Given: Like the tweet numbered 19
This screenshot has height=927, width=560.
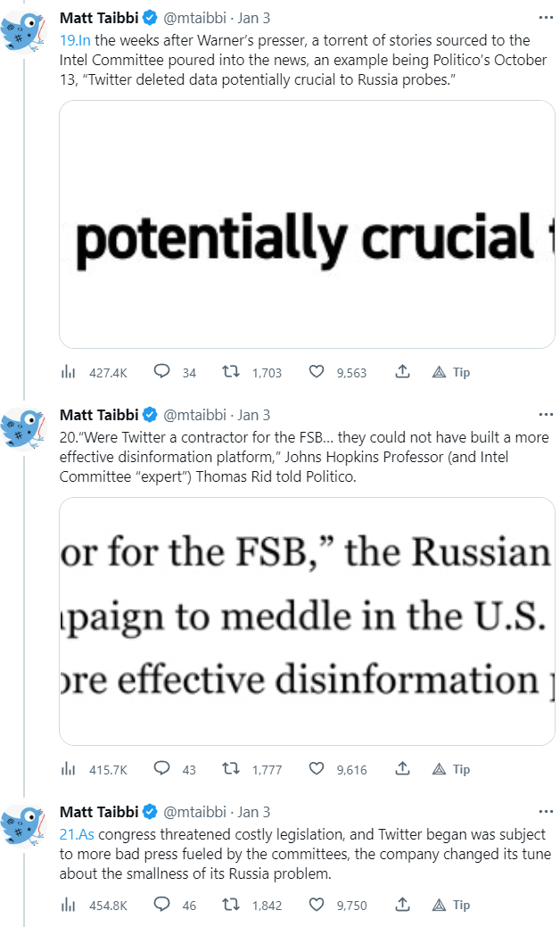Looking at the screenshot, I should click(317, 372).
